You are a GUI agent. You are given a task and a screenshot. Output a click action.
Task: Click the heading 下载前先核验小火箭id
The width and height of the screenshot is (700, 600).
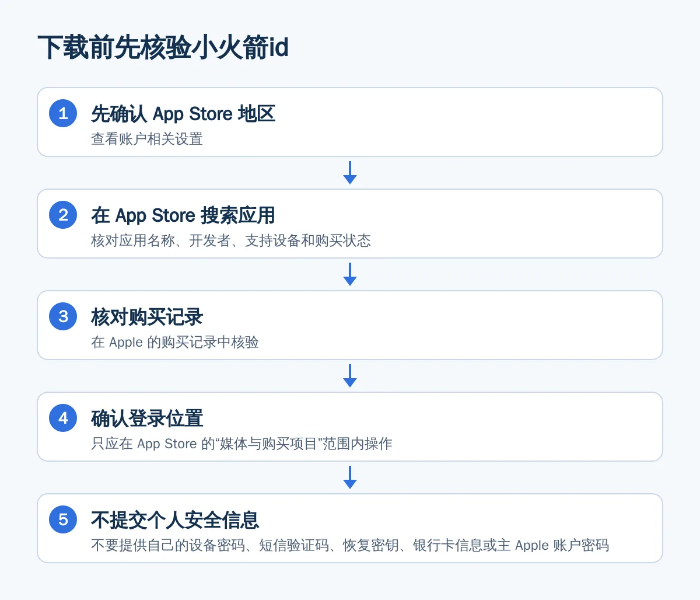[x=163, y=47]
